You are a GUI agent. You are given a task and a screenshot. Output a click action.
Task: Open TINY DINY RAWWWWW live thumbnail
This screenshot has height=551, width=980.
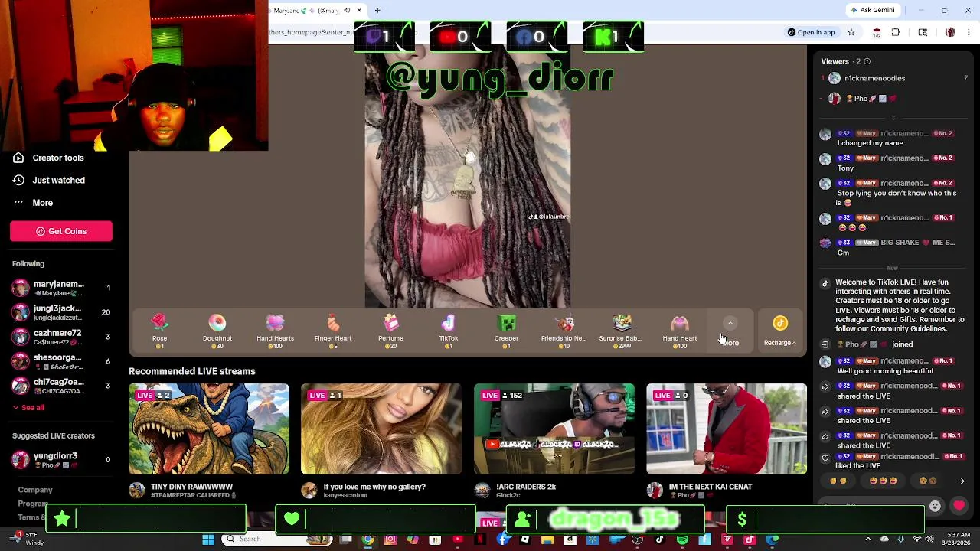click(208, 429)
